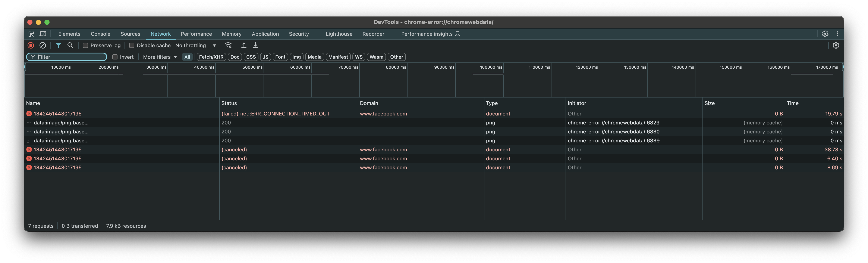Import HAR file with upload icon
868x263 pixels.
[244, 45]
